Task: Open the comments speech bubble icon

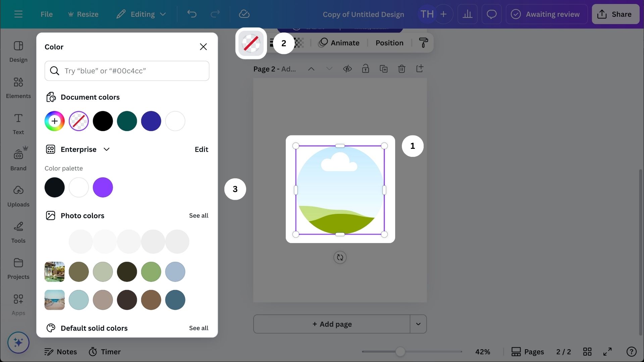Action: 491,14
